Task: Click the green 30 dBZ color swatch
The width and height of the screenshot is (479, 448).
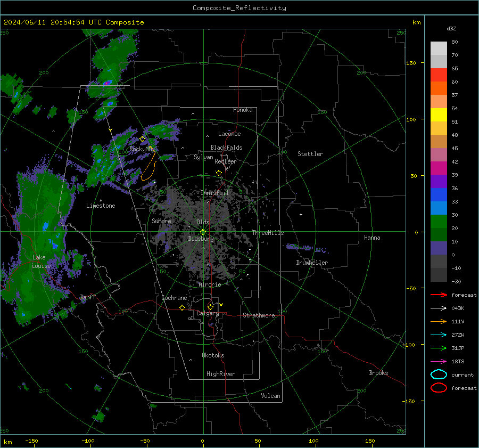Action: coord(439,221)
